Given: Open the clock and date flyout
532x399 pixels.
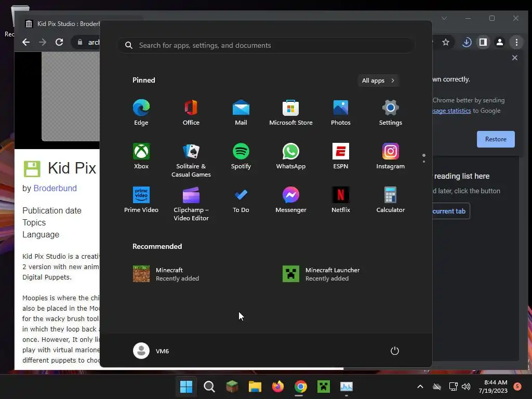Looking at the screenshot, I should point(493,387).
